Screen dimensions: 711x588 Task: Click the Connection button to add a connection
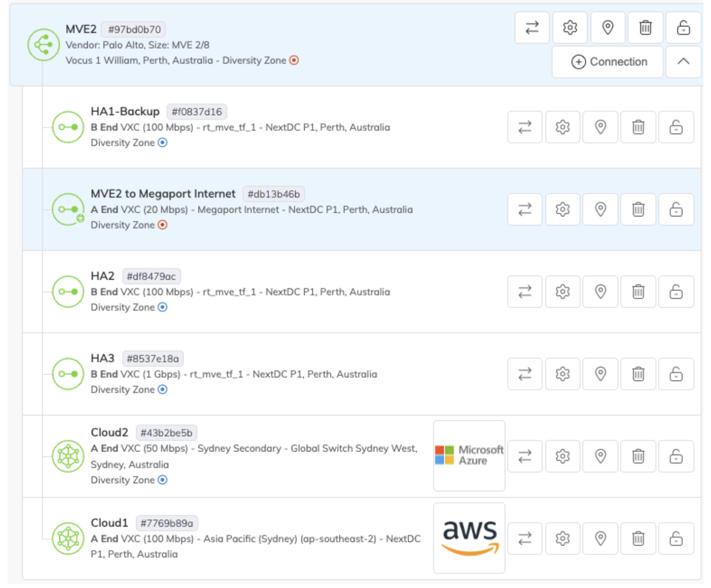tap(607, 62)
